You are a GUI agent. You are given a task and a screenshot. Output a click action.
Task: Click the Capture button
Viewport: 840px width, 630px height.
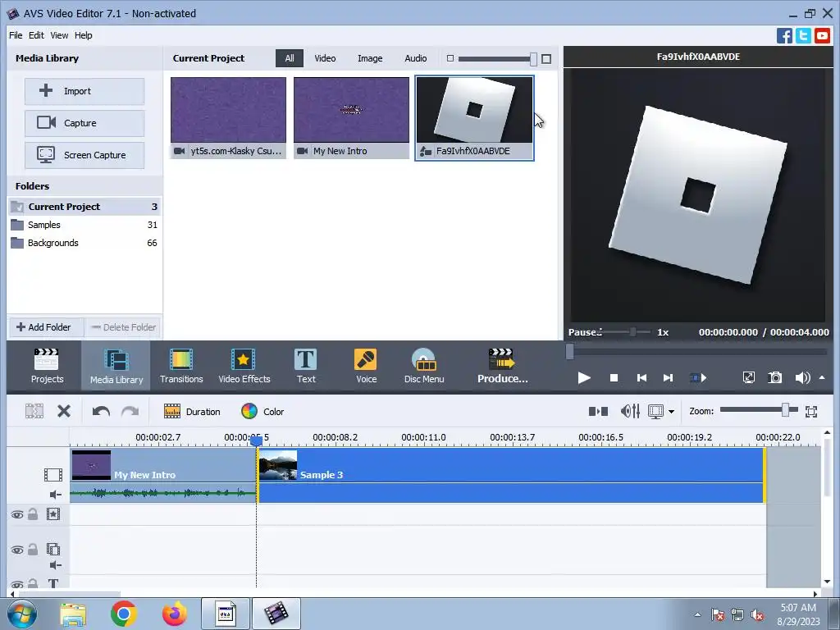84,123
